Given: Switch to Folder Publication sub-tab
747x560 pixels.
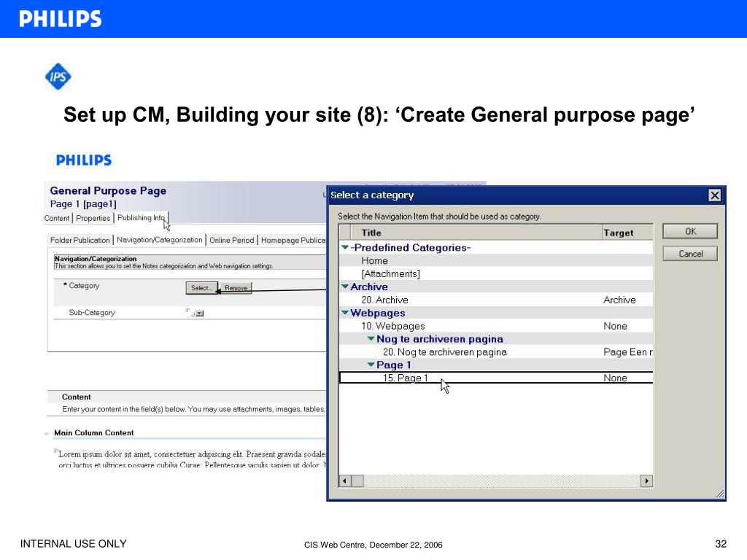Looking at the screenshot, I should [80, 240].
